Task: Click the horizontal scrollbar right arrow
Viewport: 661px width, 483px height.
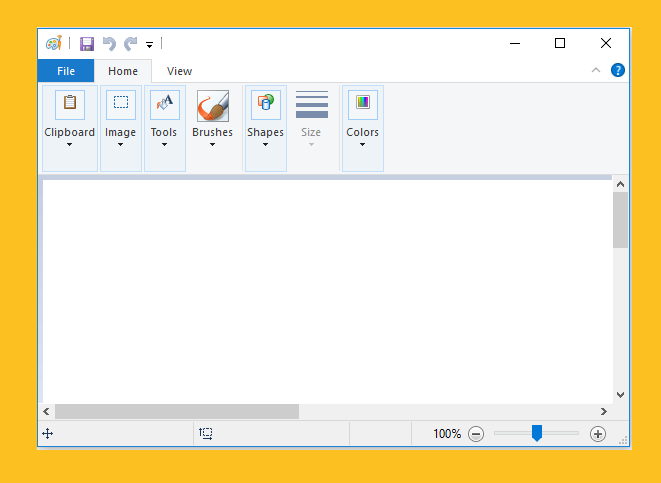Action: click(x=604, y=411)
